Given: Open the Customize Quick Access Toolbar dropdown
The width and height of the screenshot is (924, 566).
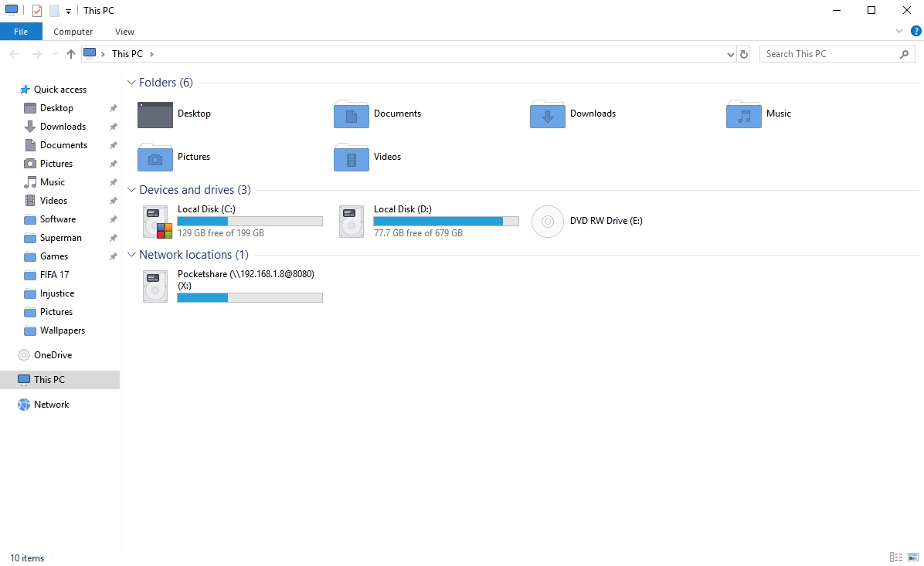Looking at the screenshot, I should pos(68,11).
